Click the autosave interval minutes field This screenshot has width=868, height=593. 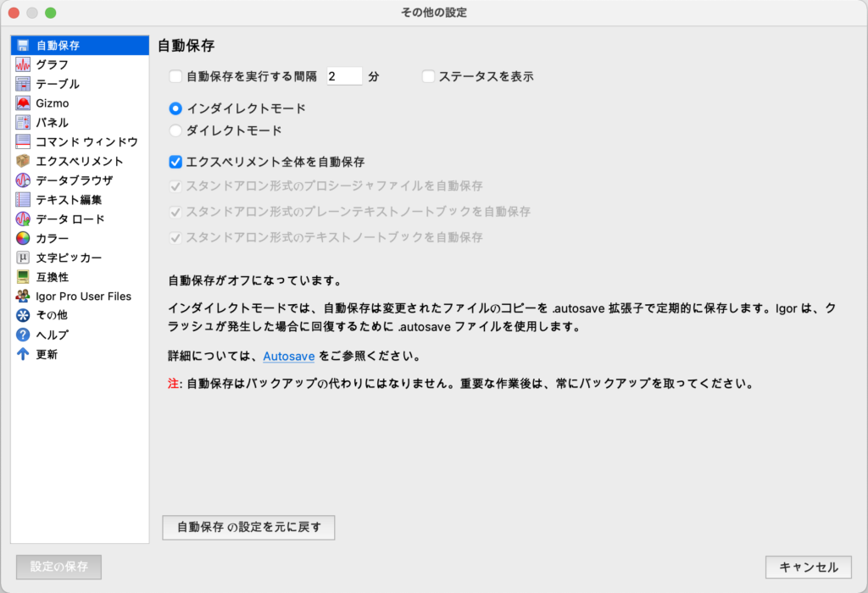344,76
